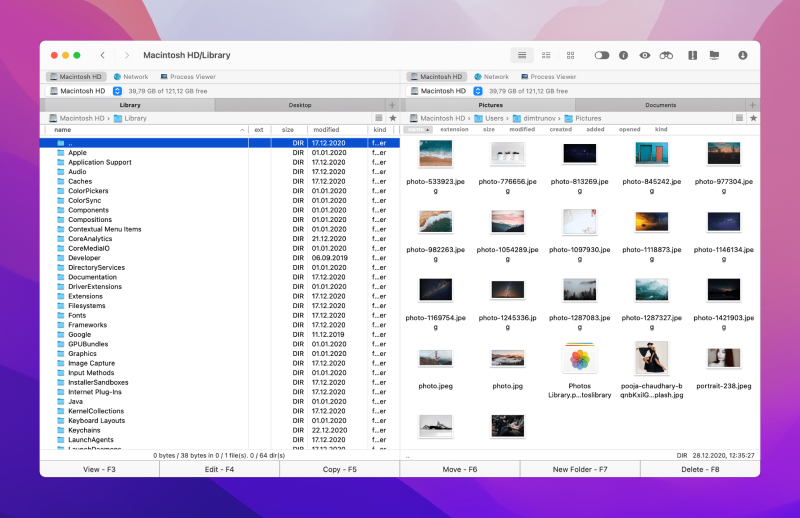Select photo-845242.jpeg thumbnail
This screenshot has width=800, height=518.
pyautogui.click(x=652, y=154)
